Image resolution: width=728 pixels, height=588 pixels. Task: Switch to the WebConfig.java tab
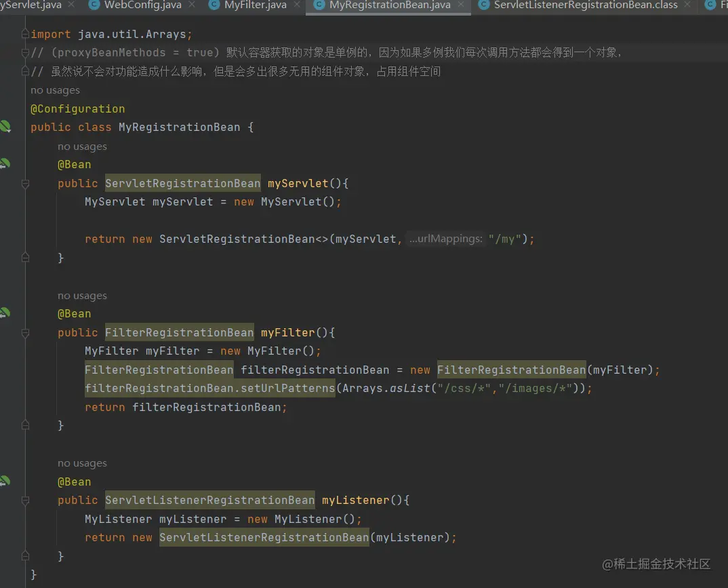[142, 5]
